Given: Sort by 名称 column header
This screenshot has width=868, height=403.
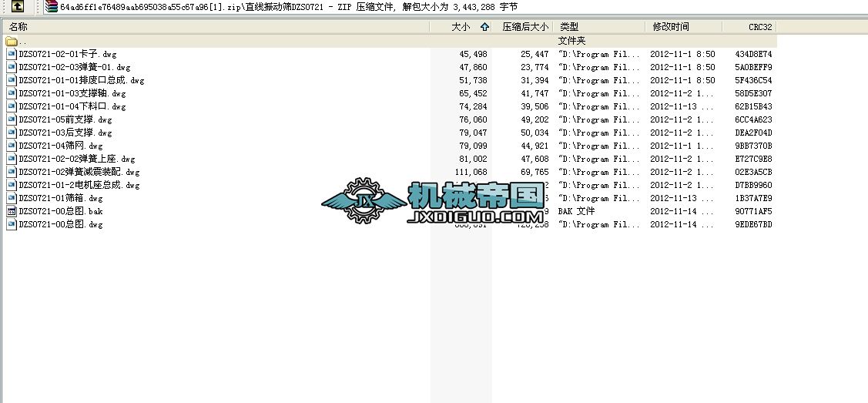Looking at the screenshot, I should pyautogui.click(x=216, y=26).
